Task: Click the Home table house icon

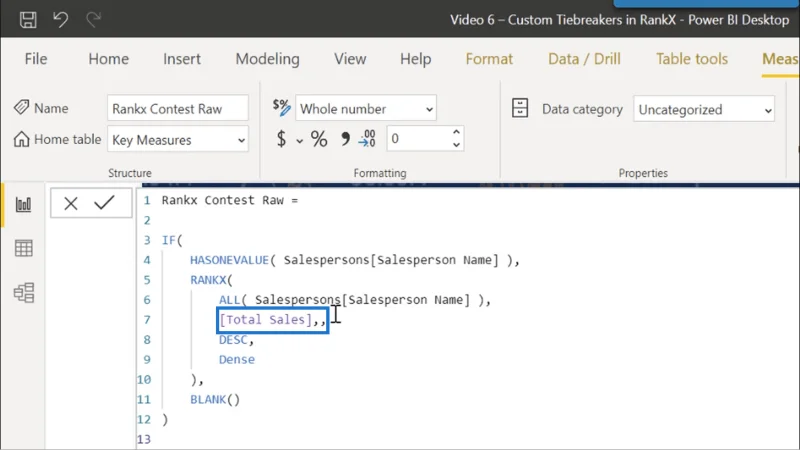Action: pos(21,139)
